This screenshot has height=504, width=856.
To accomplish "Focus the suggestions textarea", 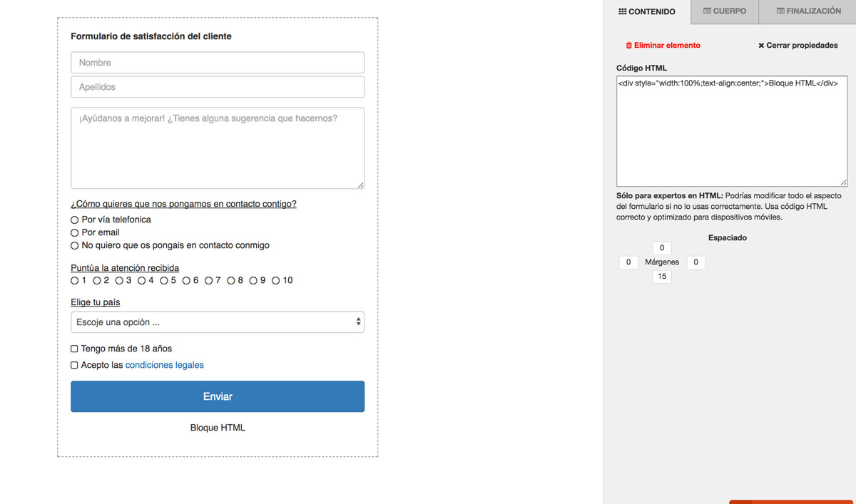I will [218, 148].
